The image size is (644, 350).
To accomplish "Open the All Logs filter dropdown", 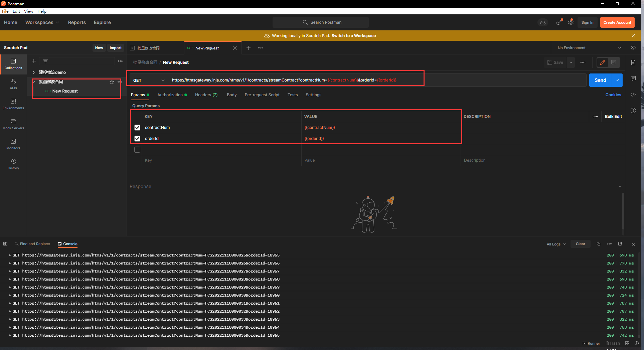I will (556, 244).
